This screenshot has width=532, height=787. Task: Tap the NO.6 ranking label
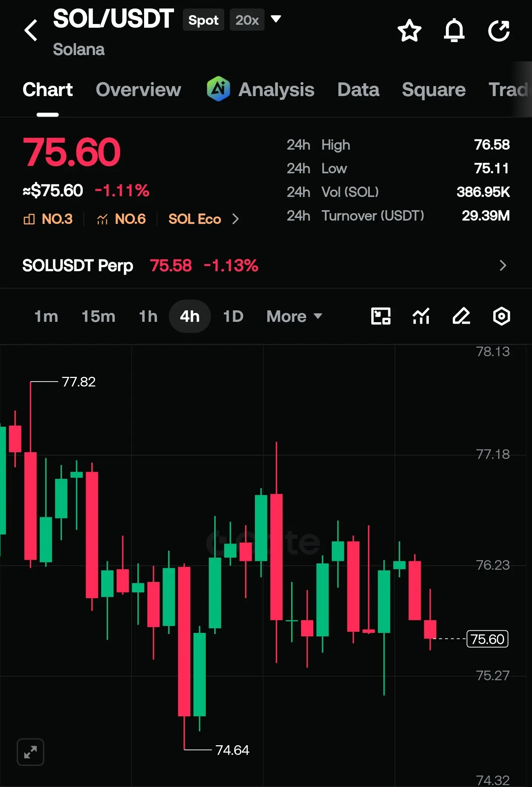click(x=130, y=219)
